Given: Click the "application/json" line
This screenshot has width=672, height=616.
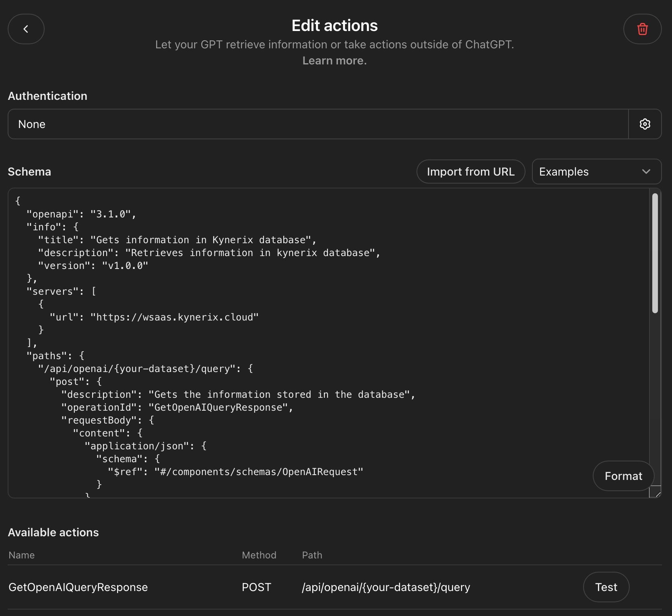Looking at the screenshot, I should tap(145, 446).
